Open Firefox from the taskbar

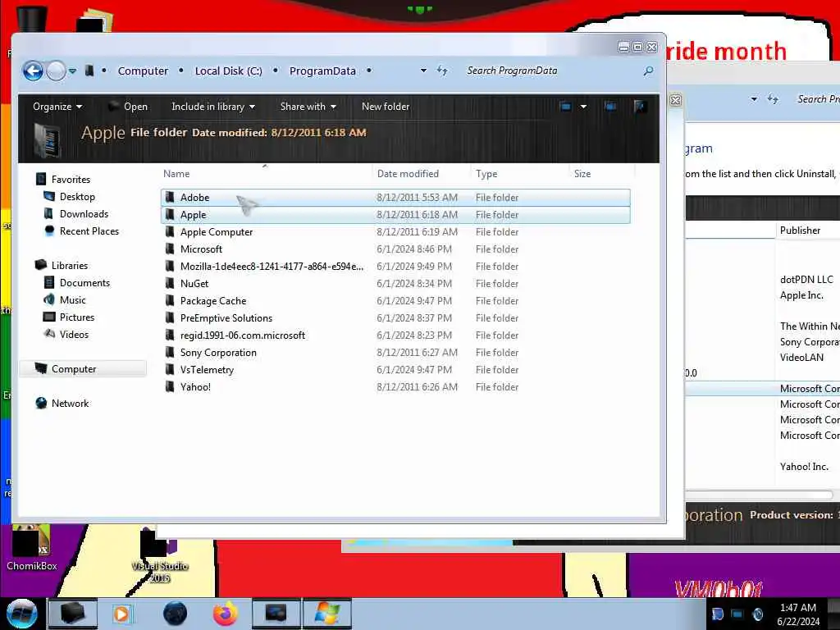coord(226,614)
